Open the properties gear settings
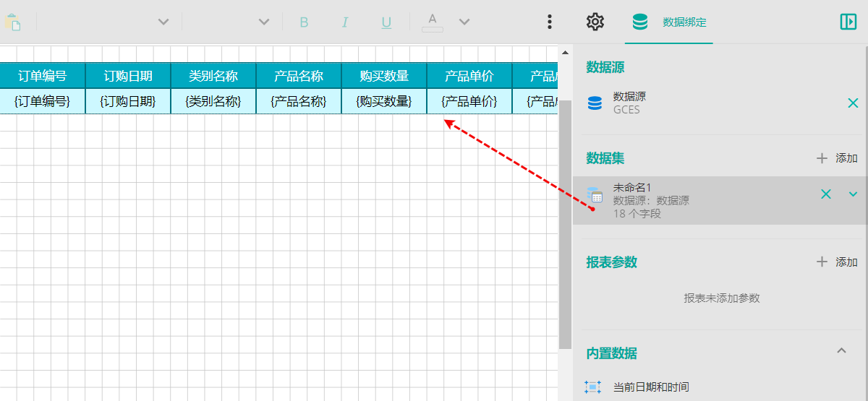The image size is (868, 401). pyautogui.click(x=595, y=22)
